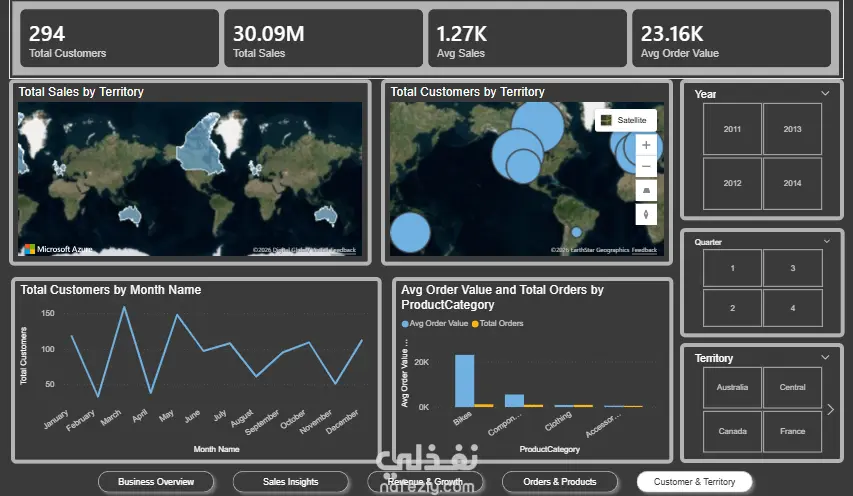Click the Total Sales 30.09M card
Viewport: 853px width, 496px height.
pyautogui.click(x=323, y=38)
